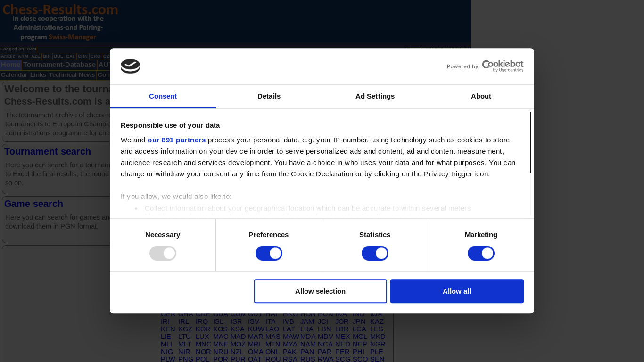Click the Cookiebot checkmark logo icon
The image size is (644, 362).
tap(130, 66)
